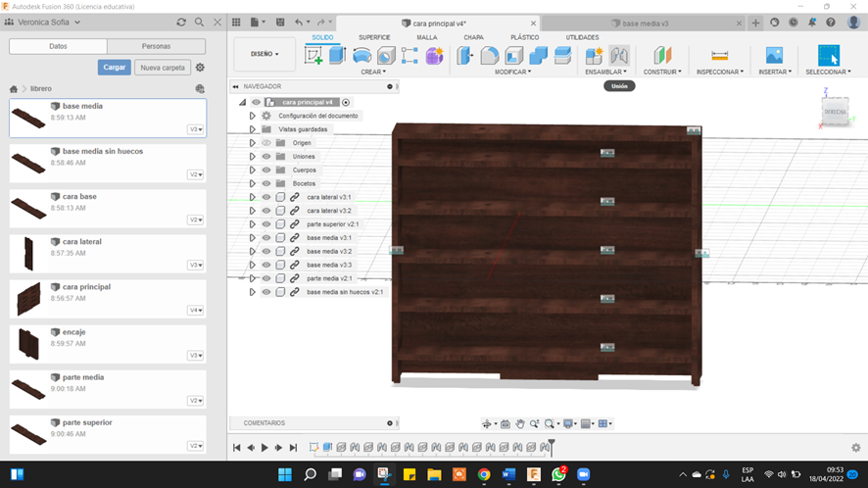The image size is (868, 488).
Task: Open Veronica Sofia team dropdown
Action: point(49,23)
